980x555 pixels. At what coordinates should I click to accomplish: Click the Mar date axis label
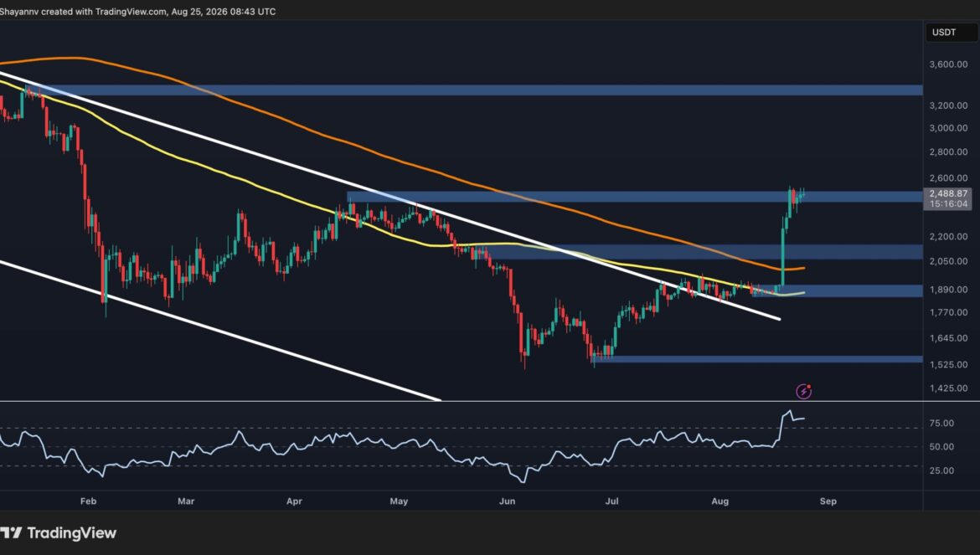[x=186, y=501]
